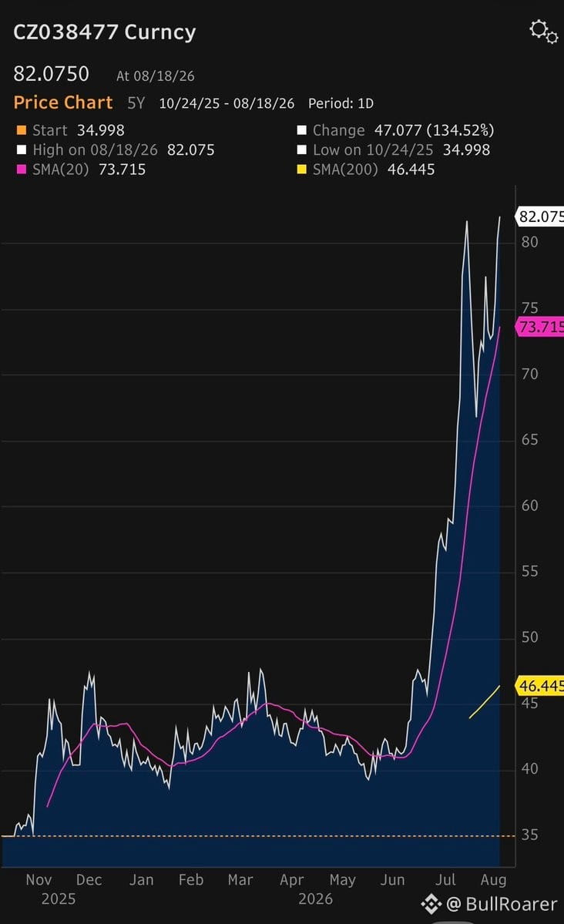Click the last price 82.0750

(52, 74)
